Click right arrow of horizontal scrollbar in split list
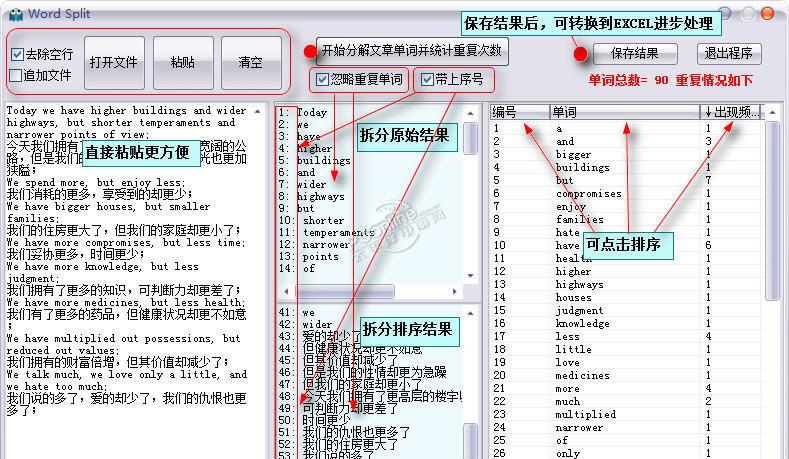Screen dimensions: 789x459 pos(455,291)
